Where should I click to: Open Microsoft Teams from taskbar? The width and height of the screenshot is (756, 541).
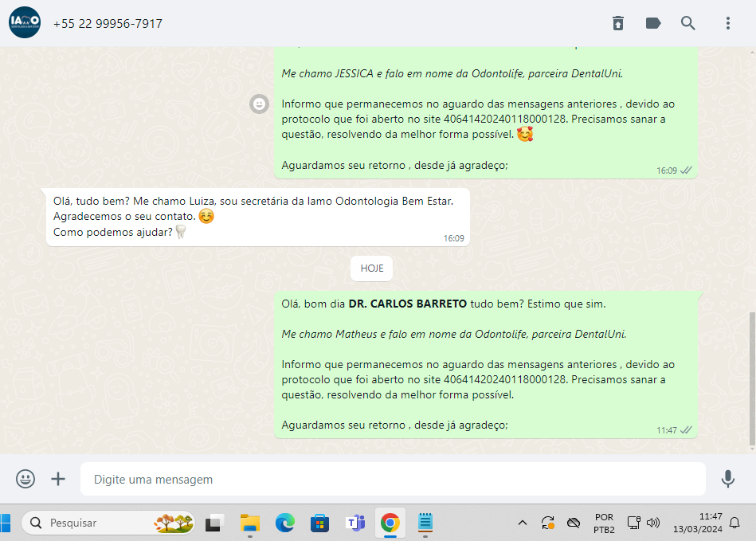355,523
